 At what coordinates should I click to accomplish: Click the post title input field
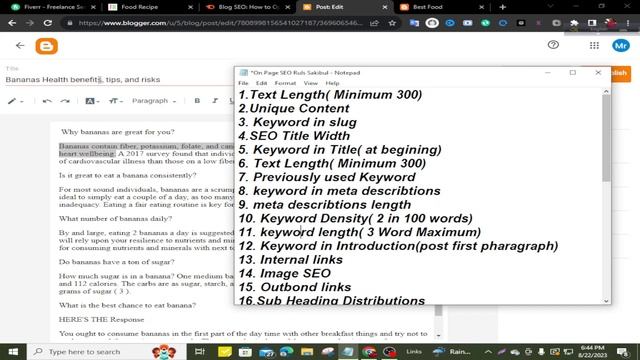(x=118, y=80)
